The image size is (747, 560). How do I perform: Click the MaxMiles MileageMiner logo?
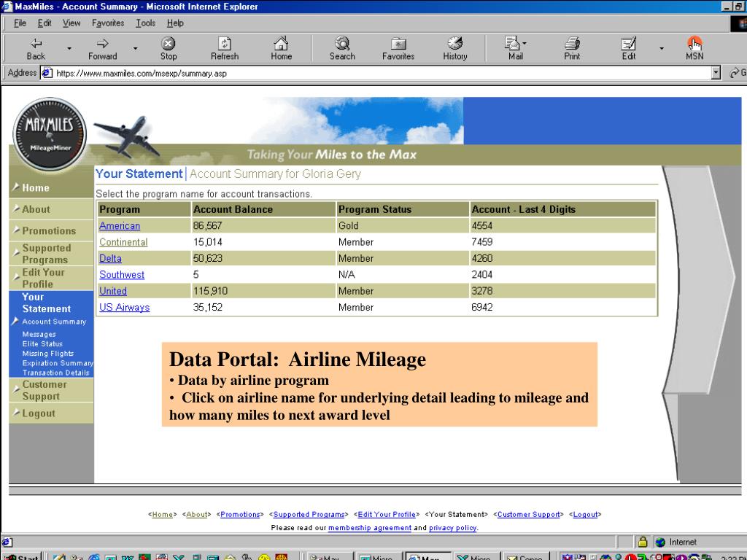click(x=50, y=134)
